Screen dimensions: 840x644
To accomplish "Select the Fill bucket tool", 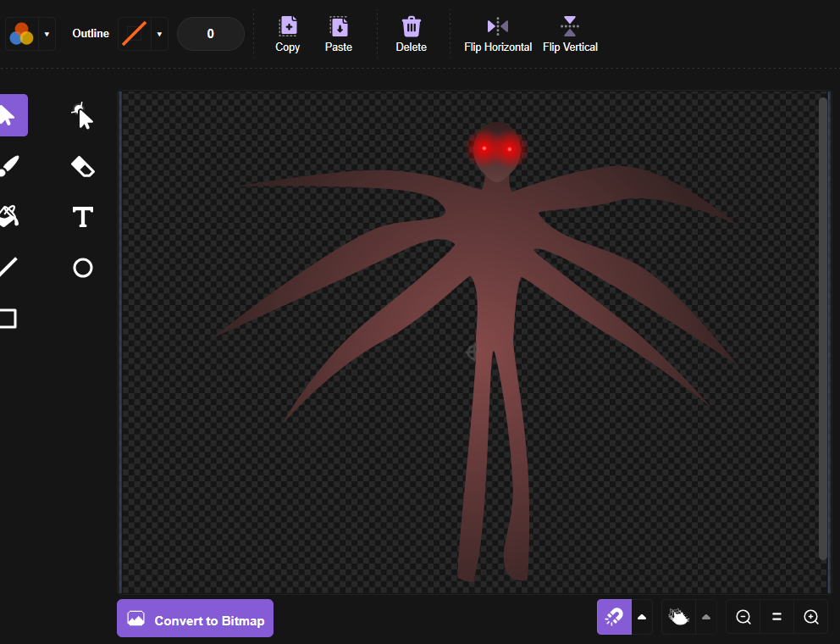I will tap(9, 216).
